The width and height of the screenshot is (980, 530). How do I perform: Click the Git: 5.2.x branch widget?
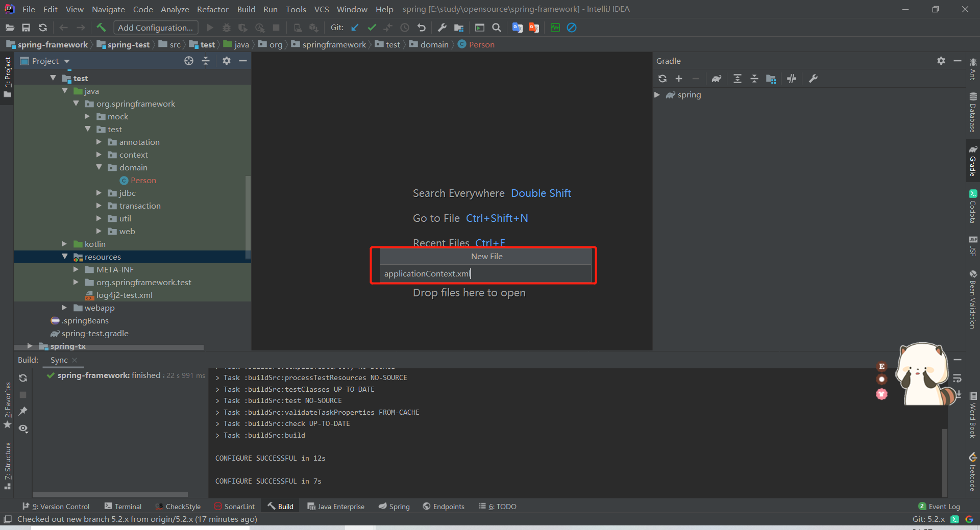tap(928, 519)
